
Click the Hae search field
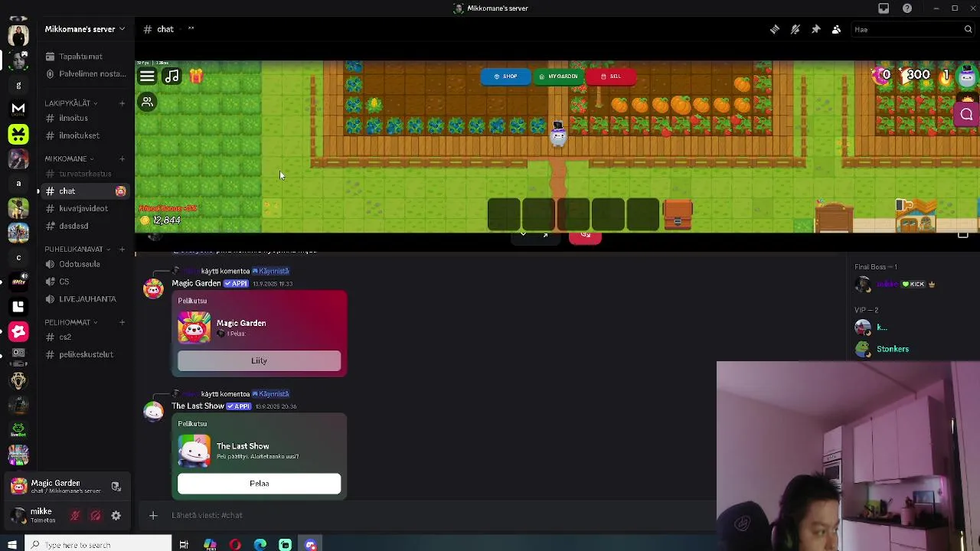pos(913,29)
